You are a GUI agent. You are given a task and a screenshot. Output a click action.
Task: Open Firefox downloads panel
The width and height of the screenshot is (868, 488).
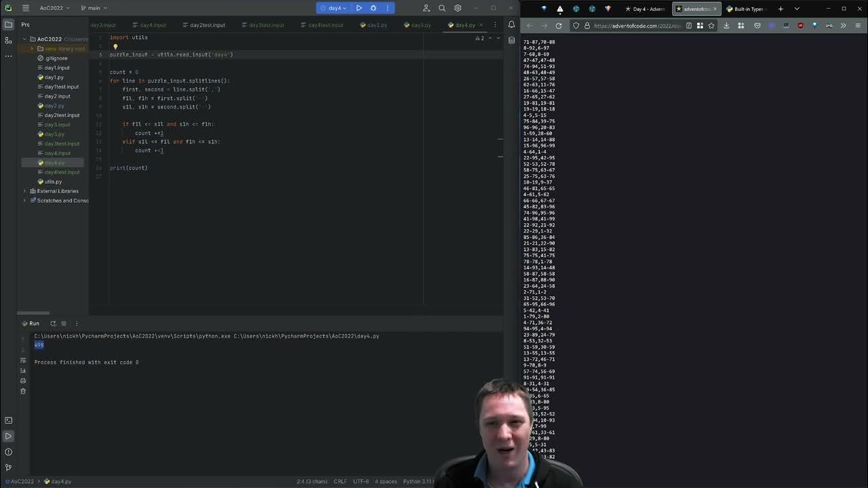click(726, 26)
